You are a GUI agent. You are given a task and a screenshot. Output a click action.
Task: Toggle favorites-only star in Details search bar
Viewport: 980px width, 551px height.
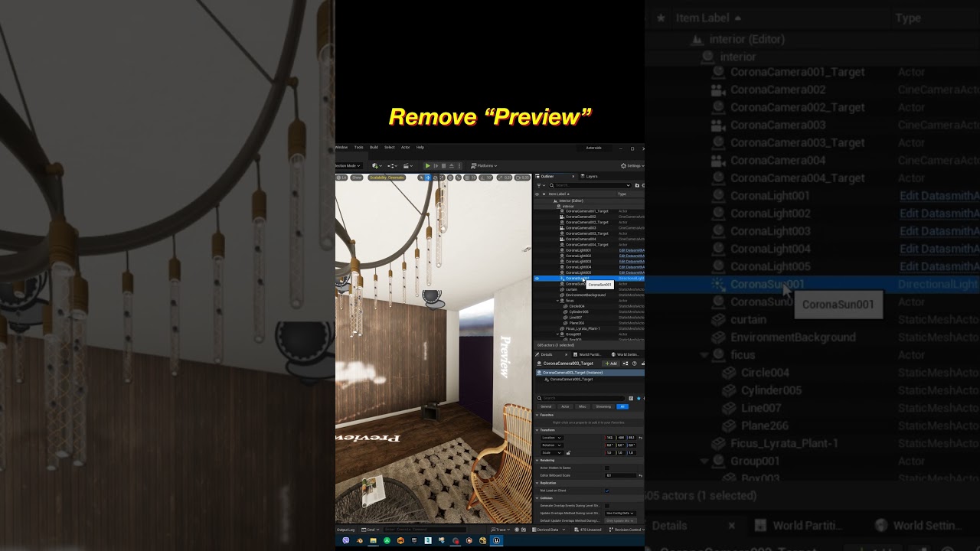[x=639, y=398]
